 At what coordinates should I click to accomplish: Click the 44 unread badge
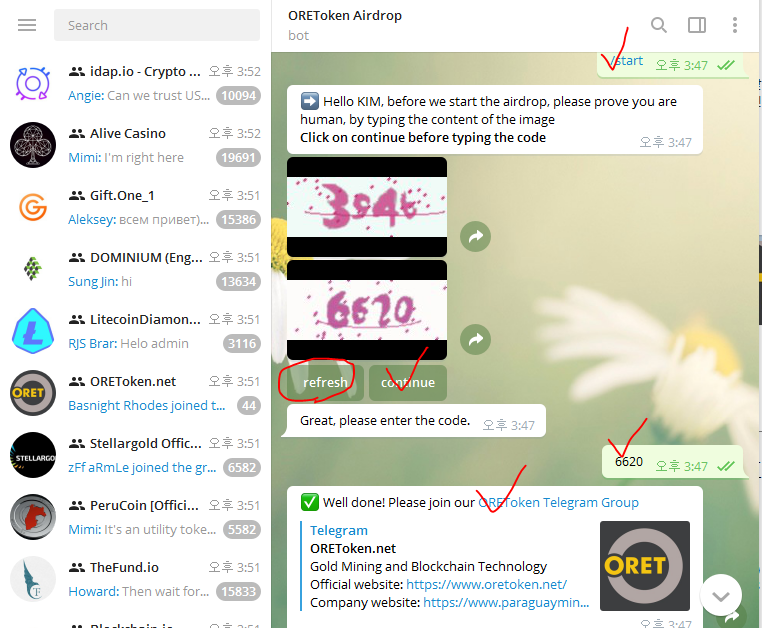pyautogui.click(x=249, y=405)
